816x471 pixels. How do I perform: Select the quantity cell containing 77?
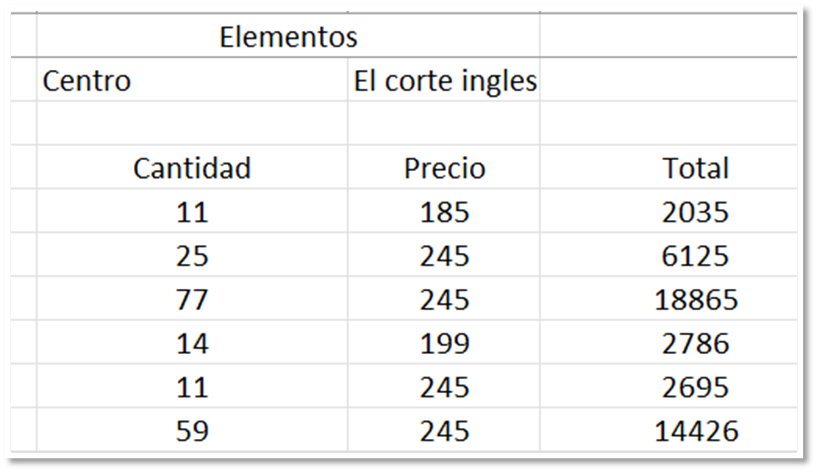pyautogui.click(x=192, y=298)
